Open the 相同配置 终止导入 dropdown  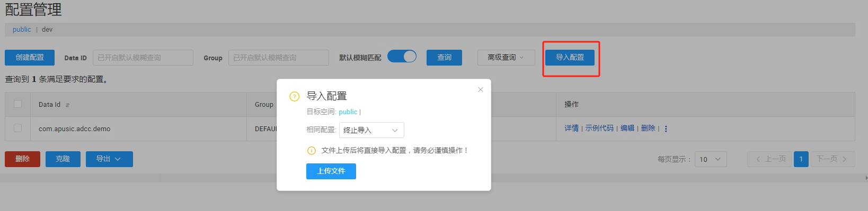click(371, 130)
